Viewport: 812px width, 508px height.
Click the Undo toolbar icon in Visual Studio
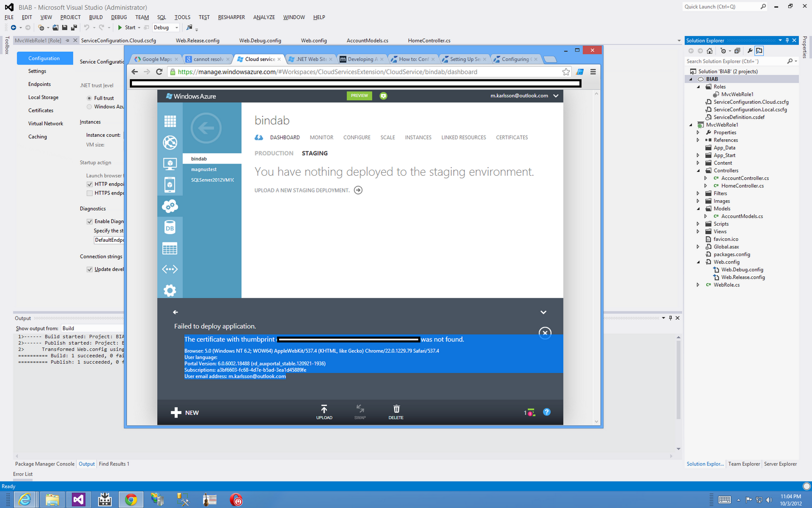pyautogui.click(x=87, y=27)
